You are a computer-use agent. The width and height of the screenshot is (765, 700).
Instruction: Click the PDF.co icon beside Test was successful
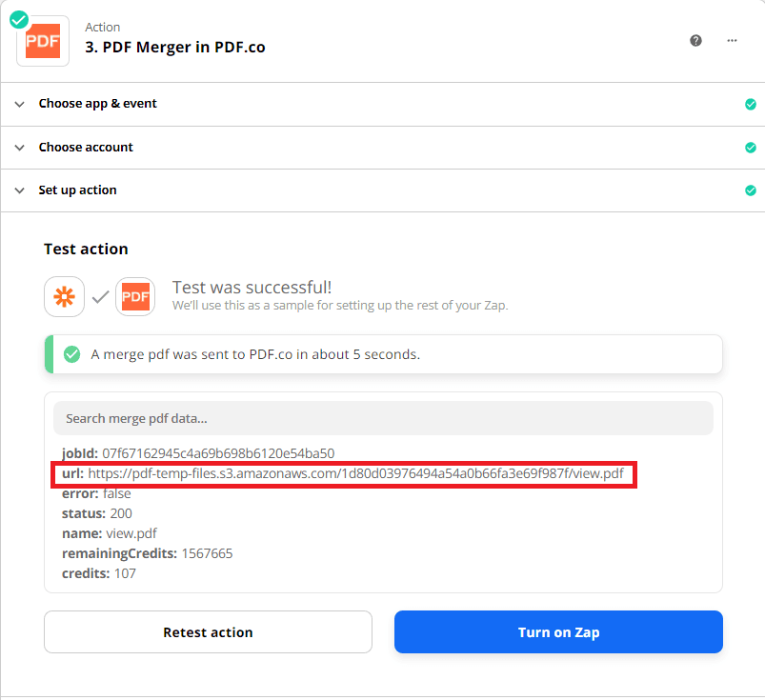[134, 297]
